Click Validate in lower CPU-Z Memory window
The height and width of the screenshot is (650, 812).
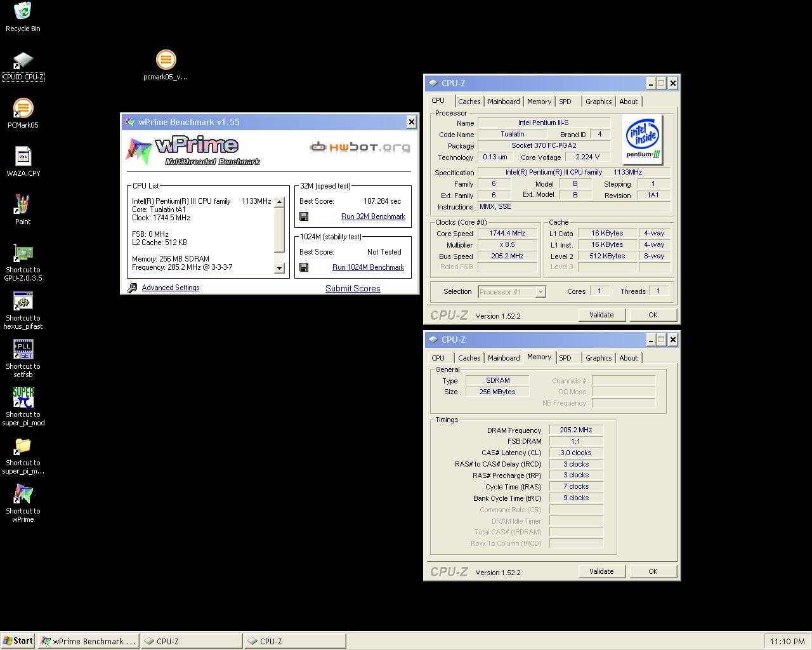(x=601, y=571)
